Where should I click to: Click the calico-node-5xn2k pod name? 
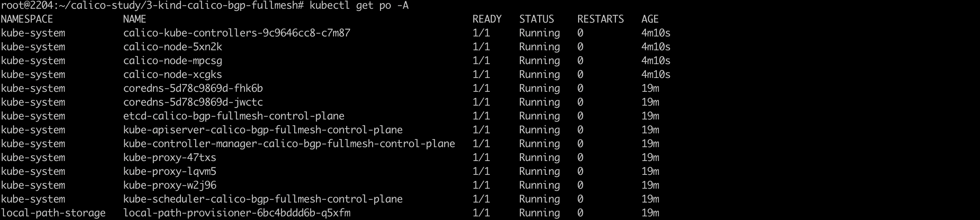click(172, 47)
